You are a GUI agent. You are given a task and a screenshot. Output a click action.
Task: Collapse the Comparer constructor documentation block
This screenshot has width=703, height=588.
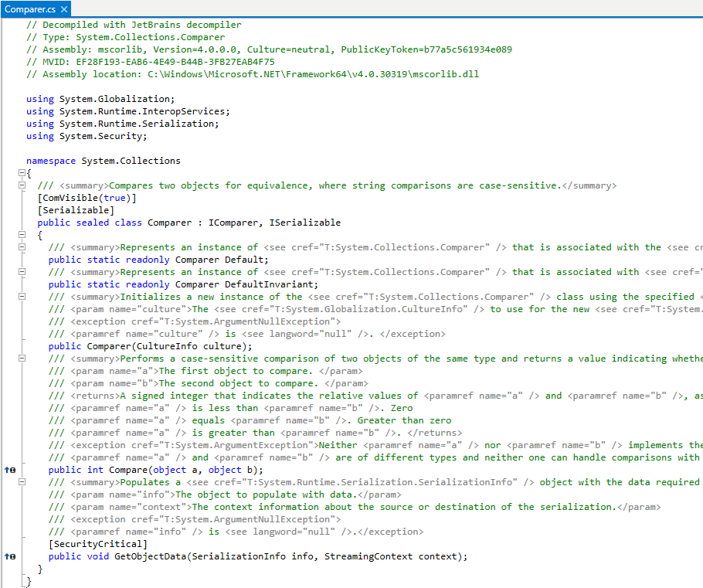22,297
